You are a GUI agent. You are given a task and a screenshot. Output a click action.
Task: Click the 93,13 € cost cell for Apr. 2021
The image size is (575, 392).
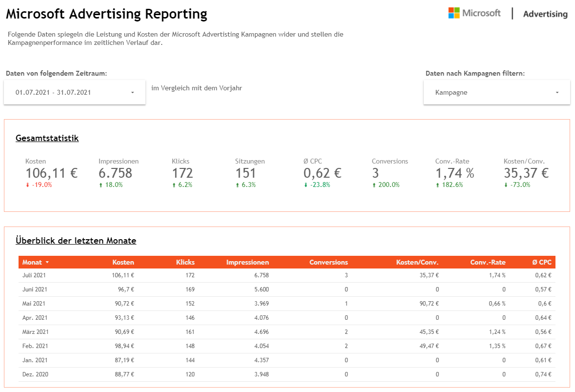click(124, 318)
